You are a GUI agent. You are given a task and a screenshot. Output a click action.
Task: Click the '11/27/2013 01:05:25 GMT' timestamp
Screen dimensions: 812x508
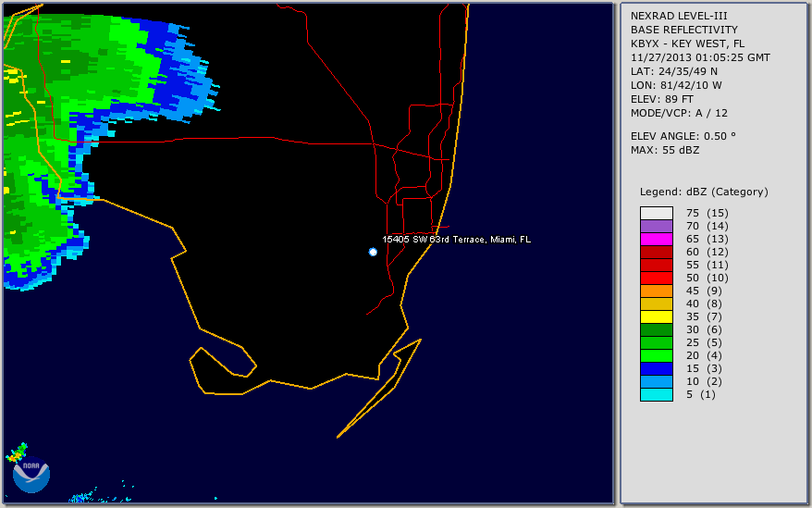700,57
